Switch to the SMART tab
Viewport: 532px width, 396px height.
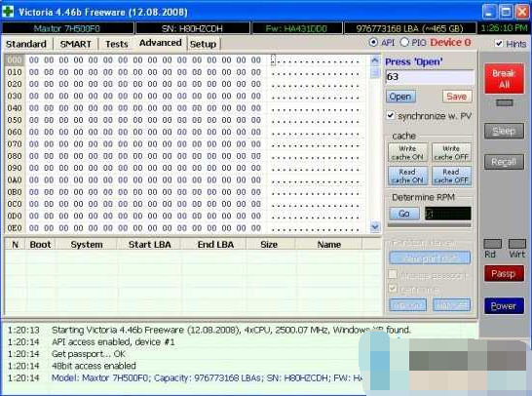click(75, 44)
